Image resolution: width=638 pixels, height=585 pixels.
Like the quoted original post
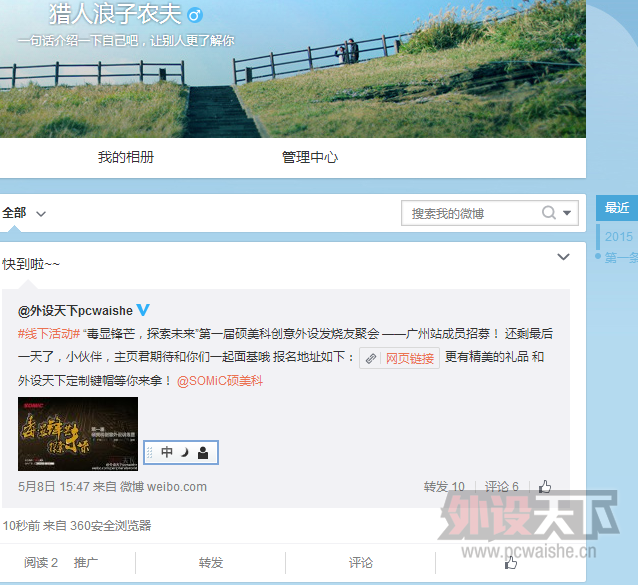point(545,486)
